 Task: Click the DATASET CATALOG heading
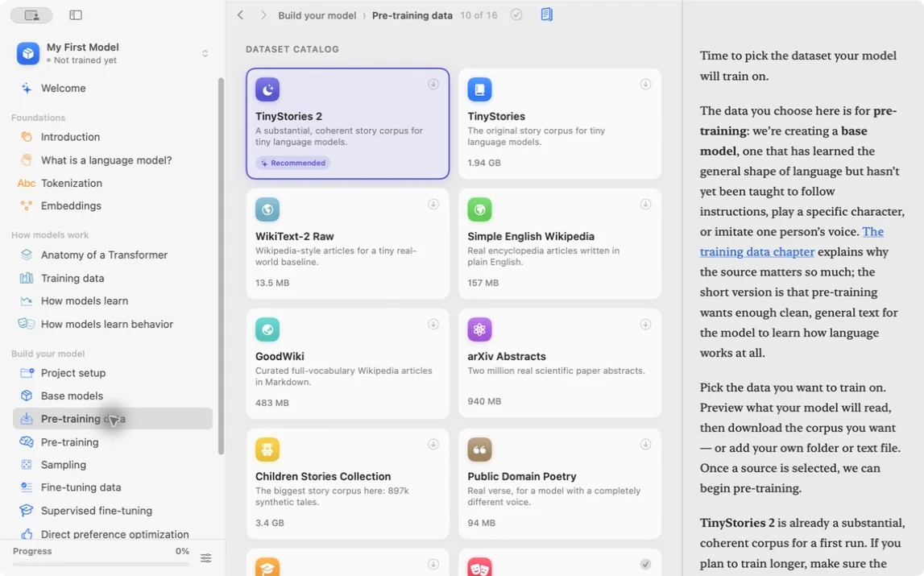(x=292, y=49)
